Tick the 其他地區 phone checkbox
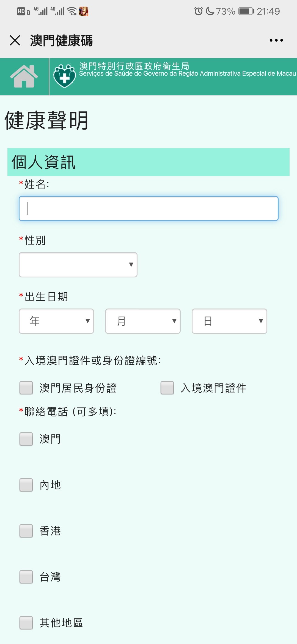 26,623
